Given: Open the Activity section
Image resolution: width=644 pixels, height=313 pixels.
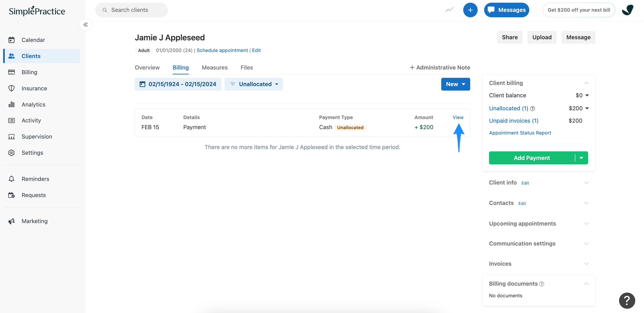Looking at the screenshot, I should (31, 120).
